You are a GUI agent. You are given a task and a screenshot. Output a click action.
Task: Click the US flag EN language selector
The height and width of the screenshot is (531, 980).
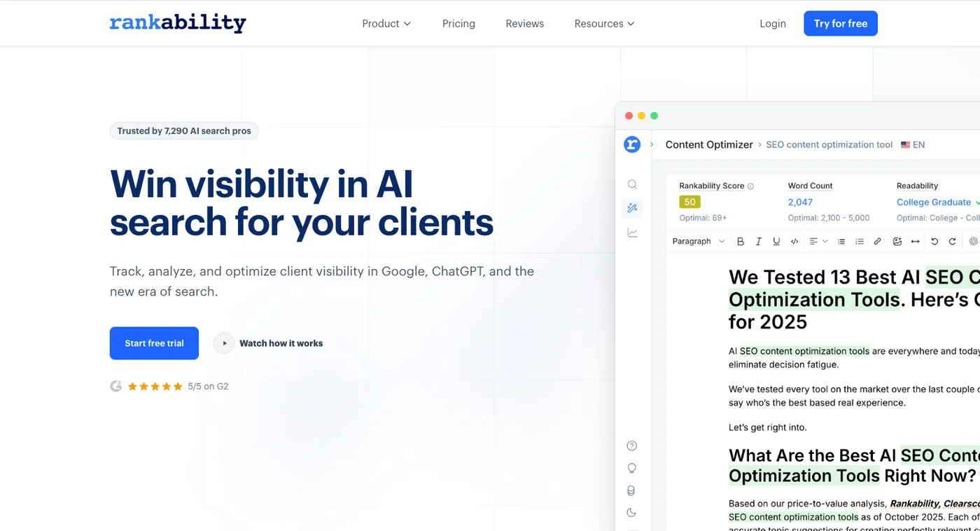[913, 145]
